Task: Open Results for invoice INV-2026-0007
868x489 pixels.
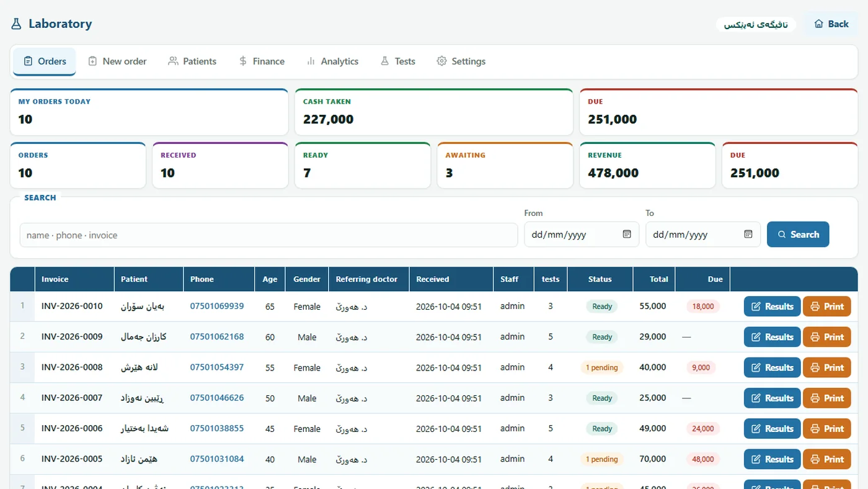Action: tap(773, 398)
